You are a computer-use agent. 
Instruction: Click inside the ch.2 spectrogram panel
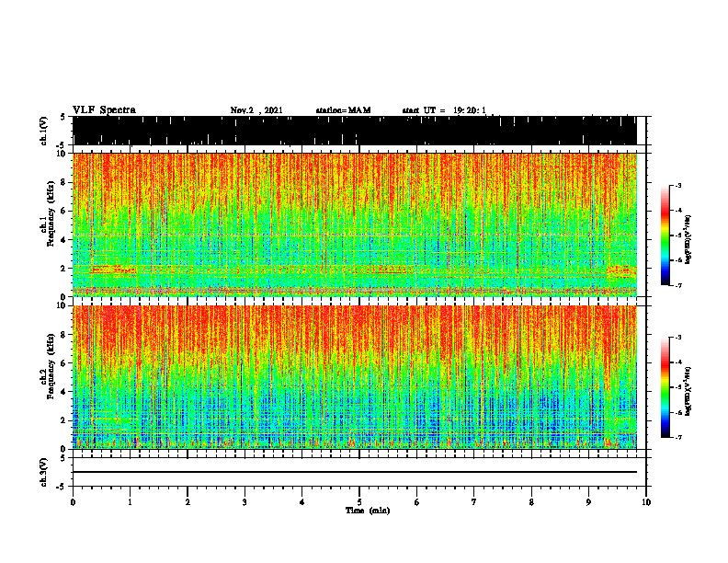[x=355, y=377]
